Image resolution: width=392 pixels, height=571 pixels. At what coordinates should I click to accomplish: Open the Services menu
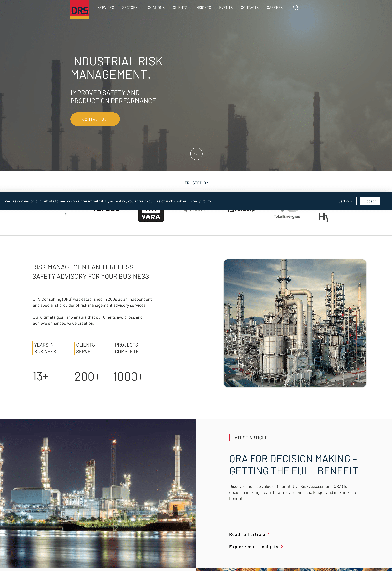point(106,8)
